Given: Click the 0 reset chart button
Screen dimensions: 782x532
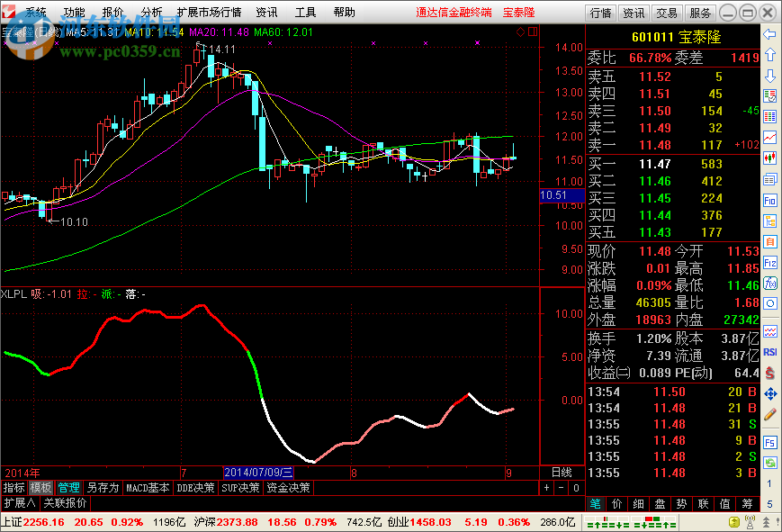Looking at the screenshot, I should 576,488.
